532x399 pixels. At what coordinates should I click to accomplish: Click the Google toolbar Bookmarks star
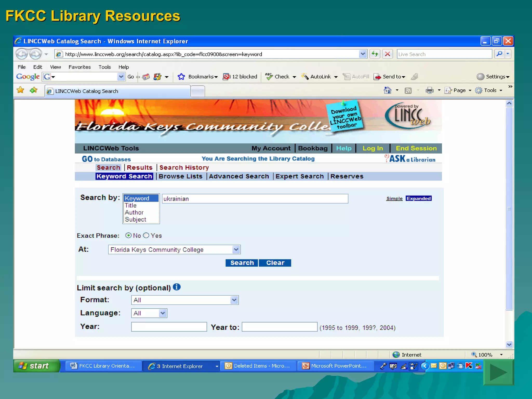(x=181, y=77)
